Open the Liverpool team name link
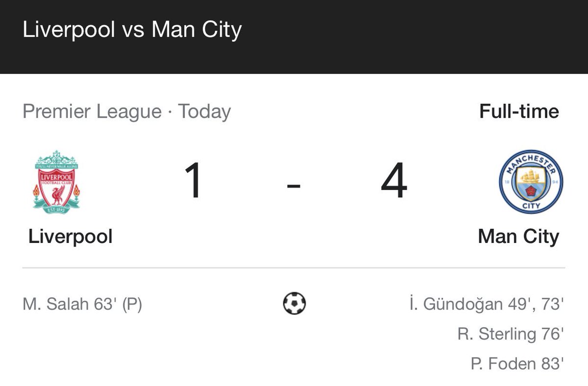Screen dimensions: 588x386 [x=71, y=237]
